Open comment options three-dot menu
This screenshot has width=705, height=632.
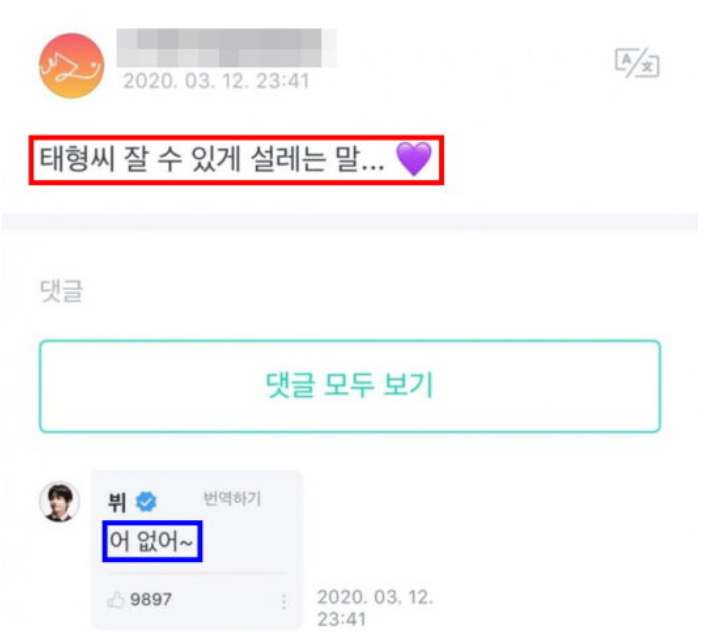(284, 601)
